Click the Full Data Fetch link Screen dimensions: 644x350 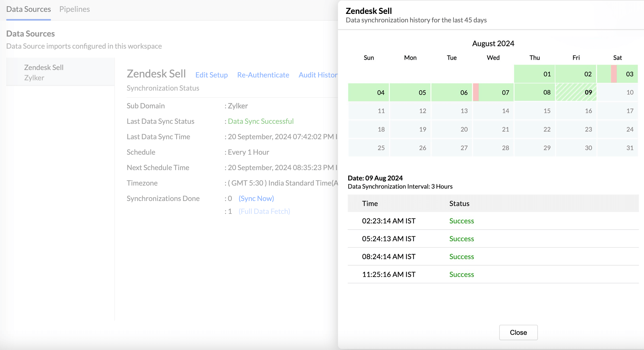point(264,211)
